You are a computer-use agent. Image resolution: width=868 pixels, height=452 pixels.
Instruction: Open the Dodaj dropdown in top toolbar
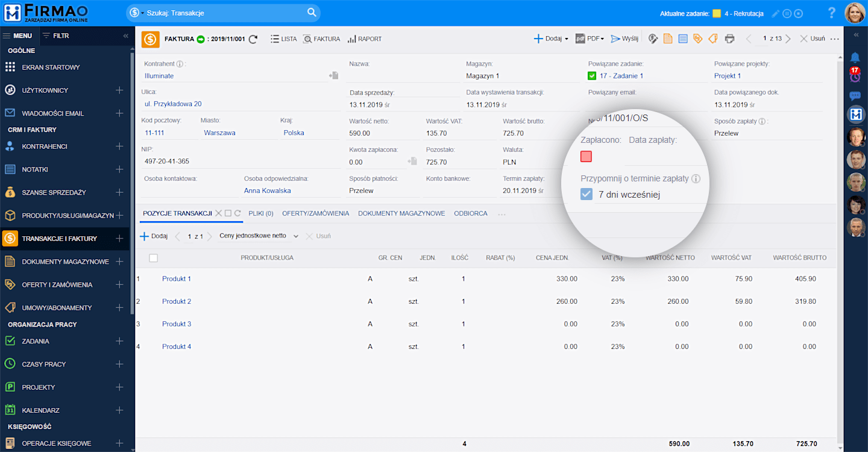tap(551, 39)
